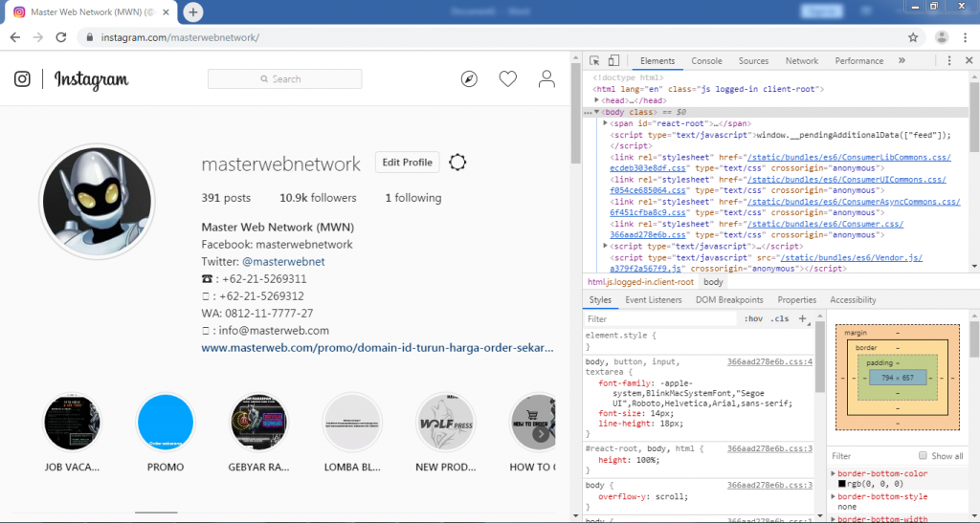The height and width of the screenshot is (523, 980).
Task: Select the body breadcrumb in DevTools
Action: [x=713, y=282]
